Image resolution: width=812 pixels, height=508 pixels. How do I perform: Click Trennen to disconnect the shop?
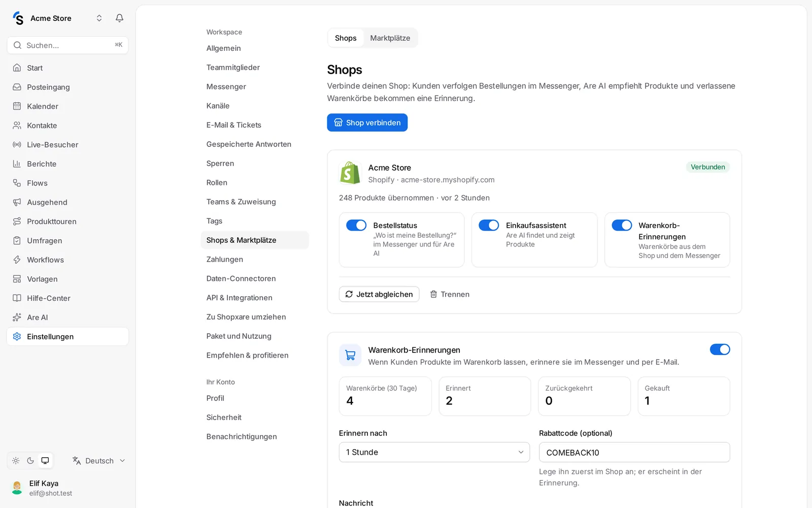[450, 294]
